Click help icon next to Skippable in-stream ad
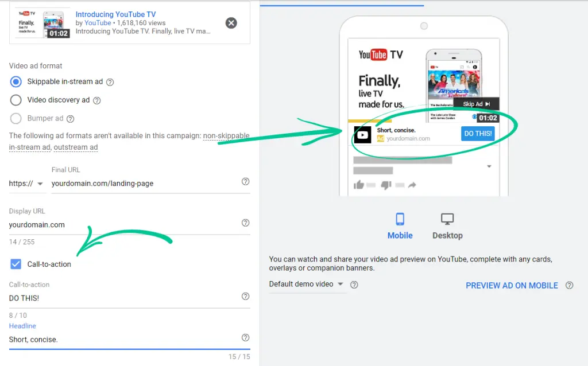This screenshot has height=366, width=588. (110, 82)
